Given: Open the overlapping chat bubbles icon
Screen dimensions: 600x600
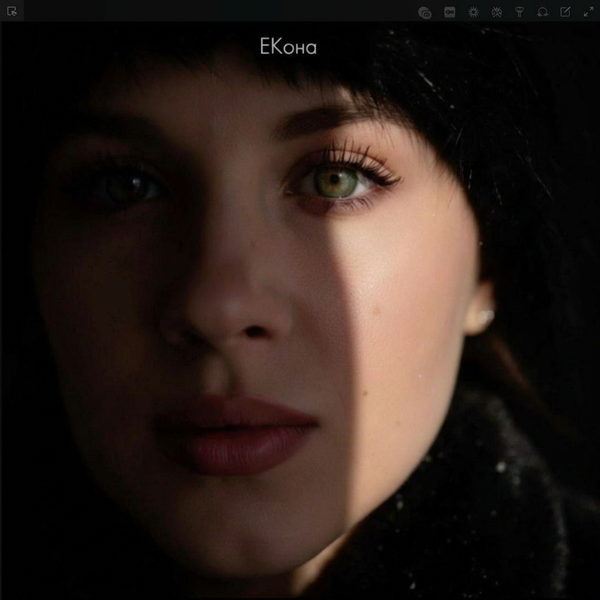Looking at the screenshot, I should pos(425,12).
